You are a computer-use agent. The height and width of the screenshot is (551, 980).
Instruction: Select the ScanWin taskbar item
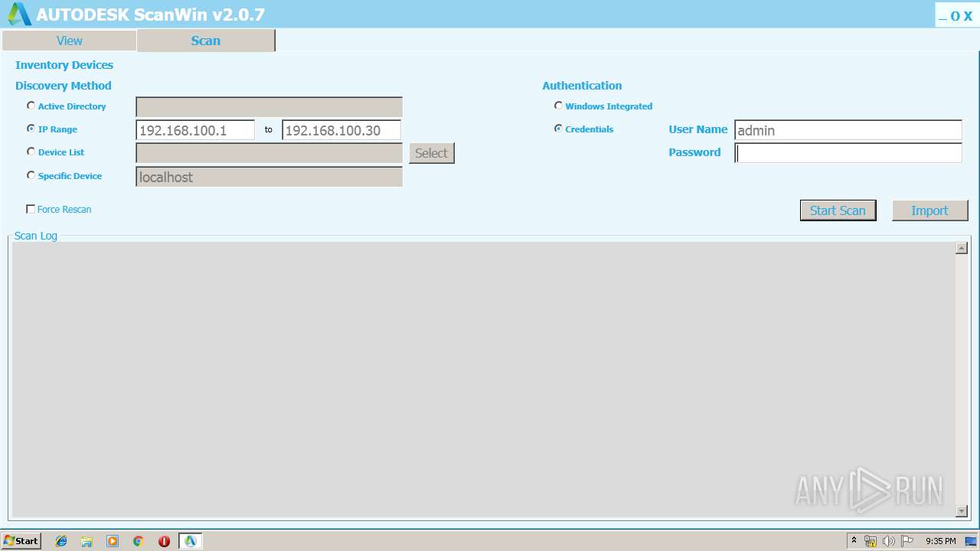pos(191,541)
